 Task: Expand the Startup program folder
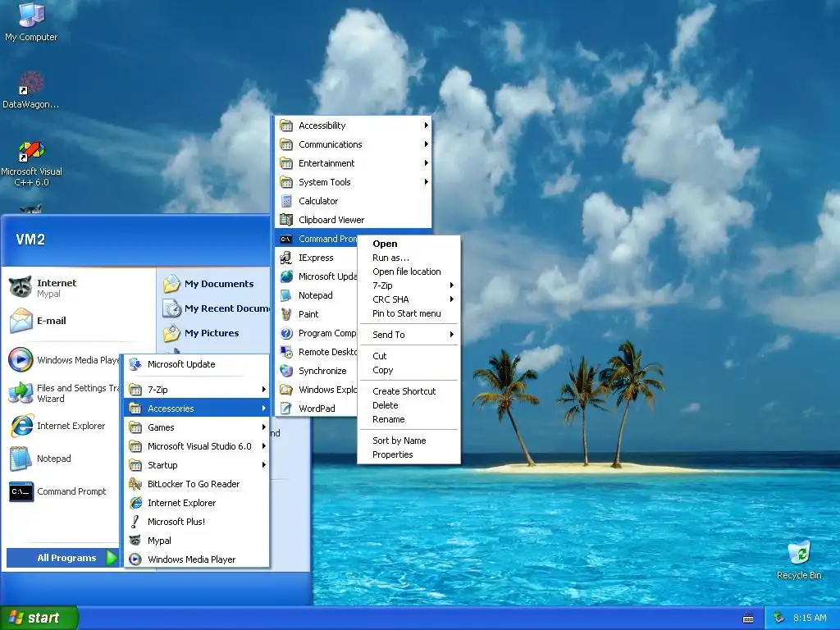click(x=196, y=465)
